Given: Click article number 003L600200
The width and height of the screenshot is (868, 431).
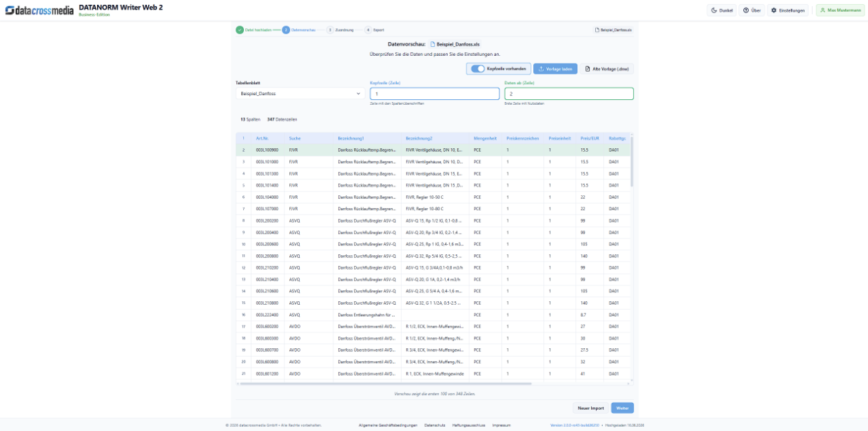Looking at the screenshot, I should [x=267, y=326].
